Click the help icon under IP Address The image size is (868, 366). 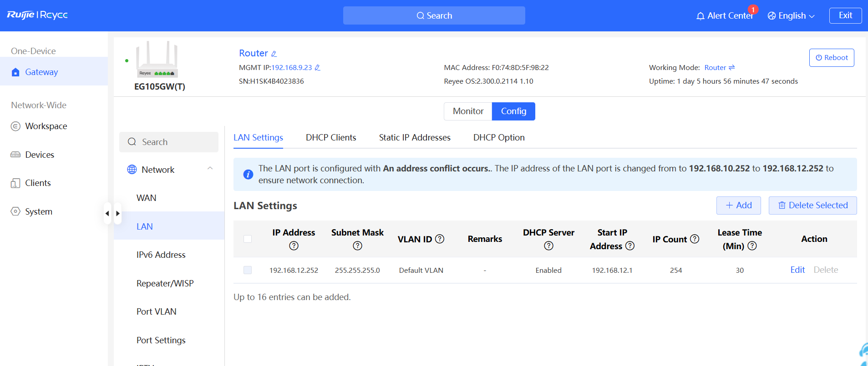coord(294,246)
